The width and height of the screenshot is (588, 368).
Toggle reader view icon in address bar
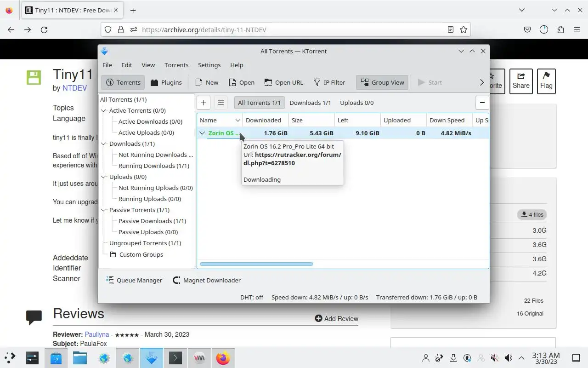coord(451,29)
